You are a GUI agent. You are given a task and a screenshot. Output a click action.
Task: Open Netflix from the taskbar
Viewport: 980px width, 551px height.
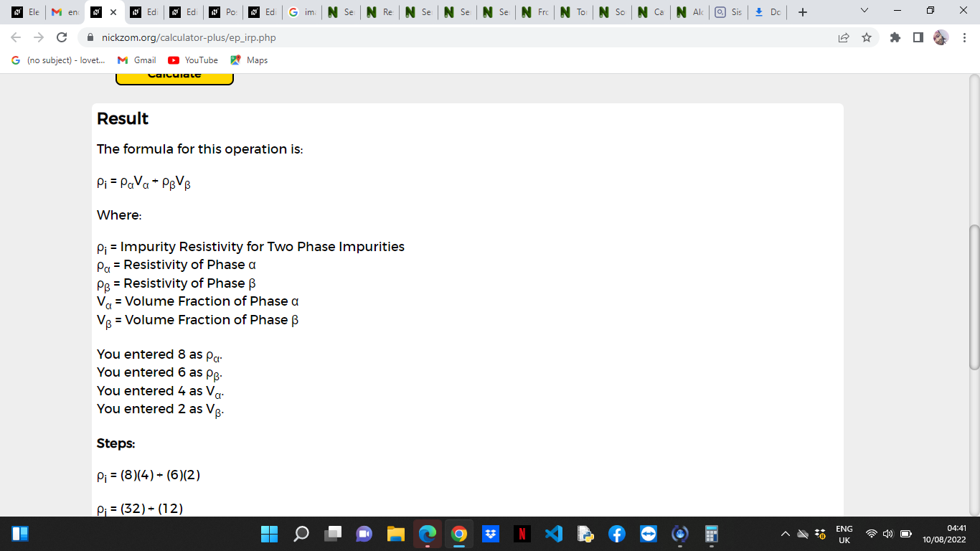(x=522, y=534)
